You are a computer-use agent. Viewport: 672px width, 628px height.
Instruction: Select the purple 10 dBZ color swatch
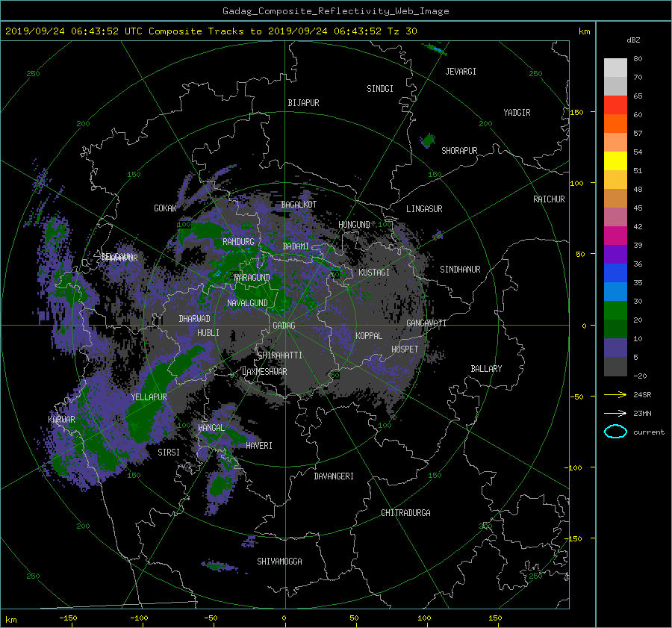[x=615, y=347]
